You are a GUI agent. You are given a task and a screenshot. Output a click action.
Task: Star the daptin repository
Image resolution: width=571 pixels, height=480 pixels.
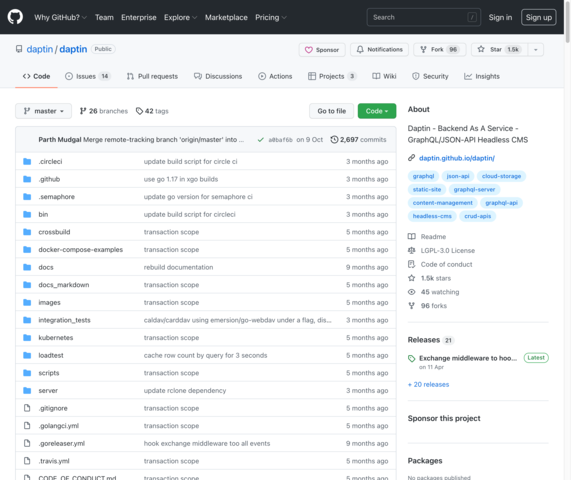(x=500, y=50)
